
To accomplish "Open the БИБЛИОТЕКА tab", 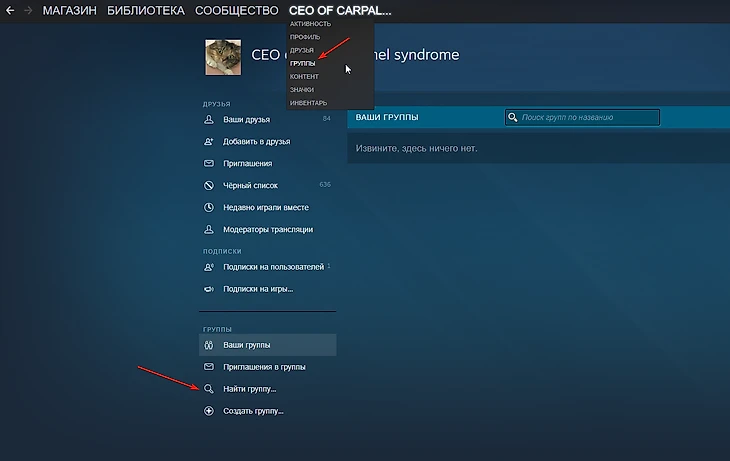I will 146,10.
